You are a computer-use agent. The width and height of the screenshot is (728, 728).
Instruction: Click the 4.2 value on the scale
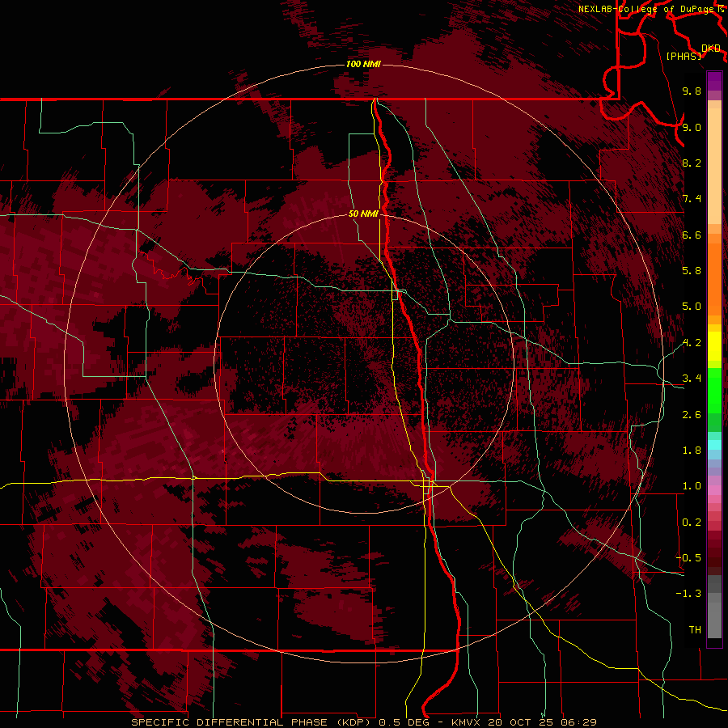point(692,343)
